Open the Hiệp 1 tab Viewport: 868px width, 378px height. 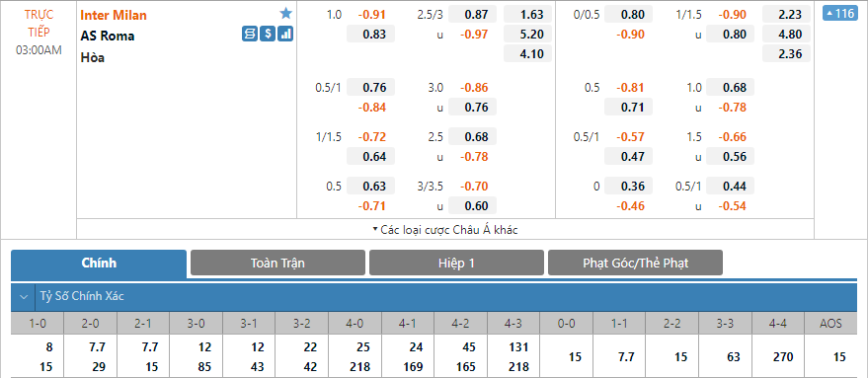(456, 263)
